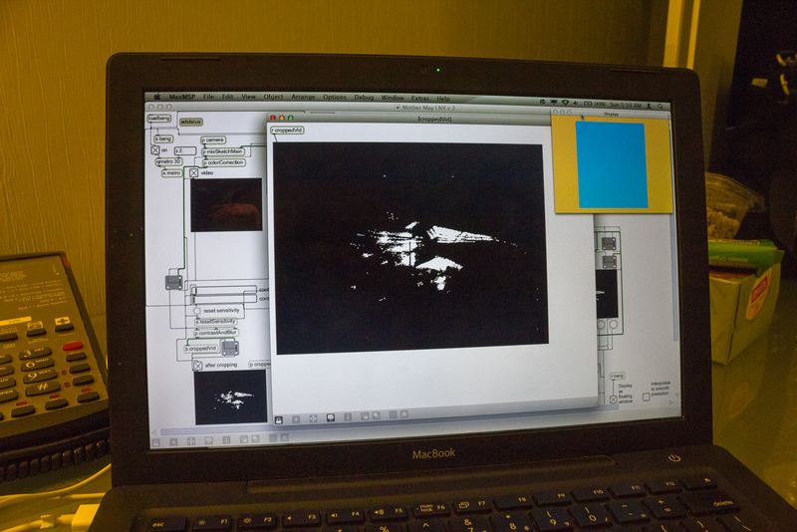Click the 's bang' object
This screenshot has height=532, width=797.
pos(163,138)
